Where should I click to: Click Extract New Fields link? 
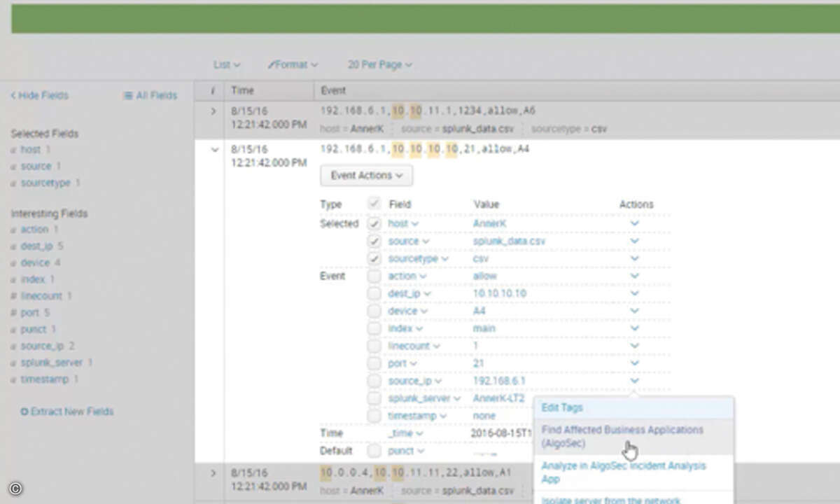click(67, 412)
